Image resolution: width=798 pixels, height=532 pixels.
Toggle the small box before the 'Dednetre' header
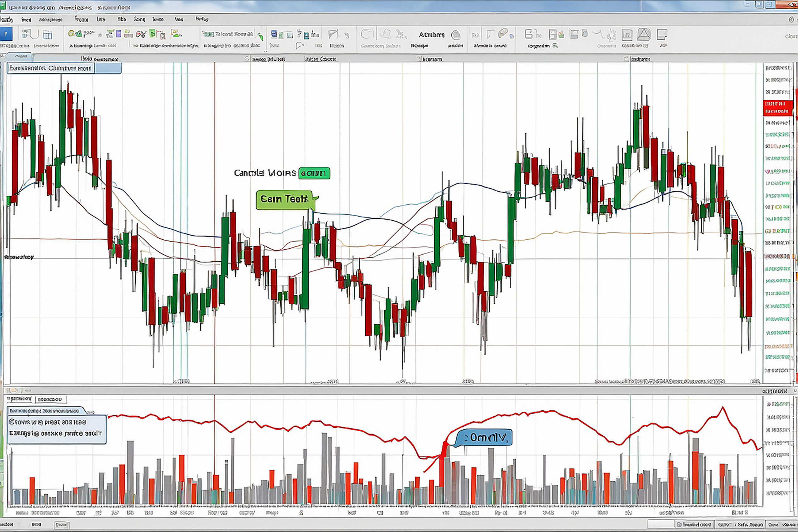click(x=626, y=59)
